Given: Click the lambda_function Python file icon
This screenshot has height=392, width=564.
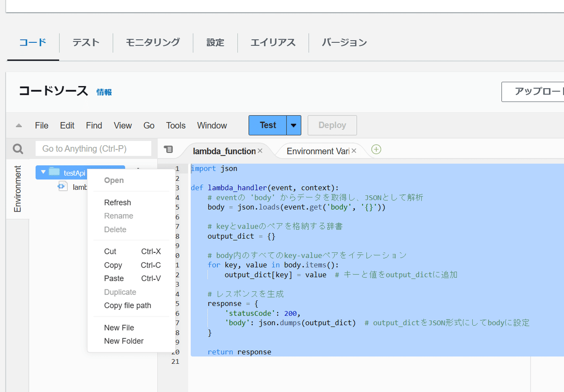Looking at the screenshot, I should (x=63, y=186).
